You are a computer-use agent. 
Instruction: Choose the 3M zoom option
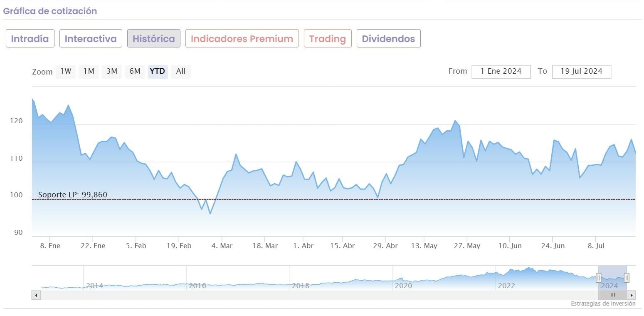tap(112, 71)
